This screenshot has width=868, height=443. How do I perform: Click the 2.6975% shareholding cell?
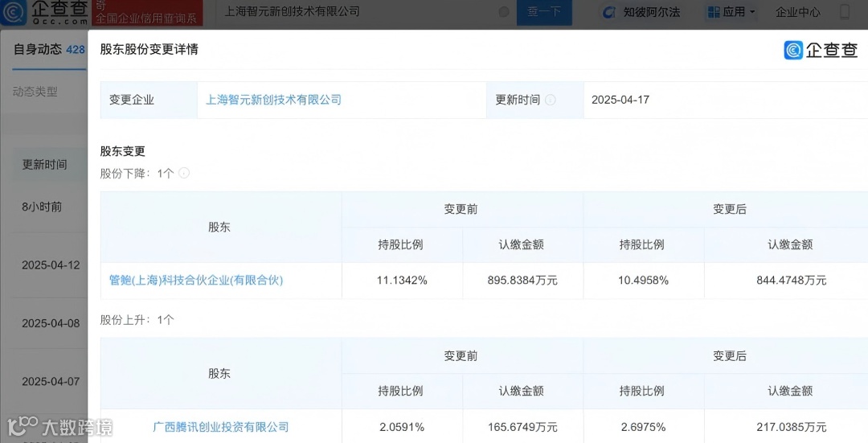click(x=643, y=427)
